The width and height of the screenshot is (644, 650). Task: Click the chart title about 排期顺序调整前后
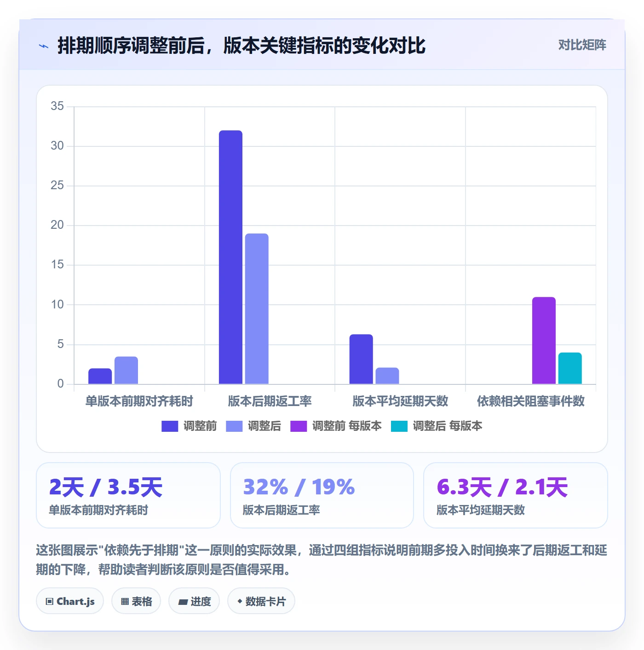(241, 46)
